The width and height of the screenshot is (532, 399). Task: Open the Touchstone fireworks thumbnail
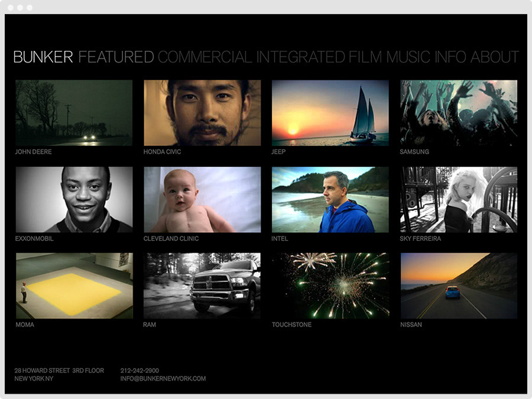point(330,286)
